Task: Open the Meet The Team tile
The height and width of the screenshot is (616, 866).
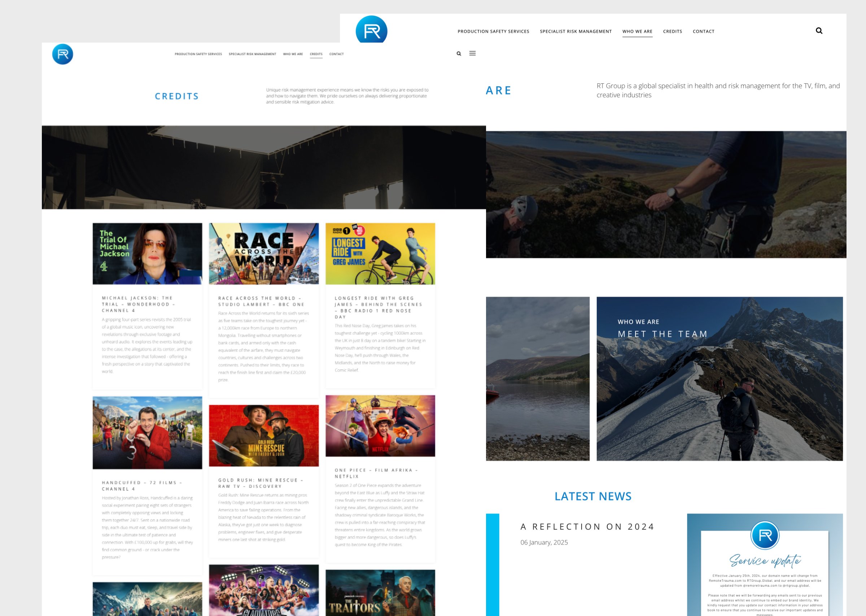Action: (x=720, y=379)
